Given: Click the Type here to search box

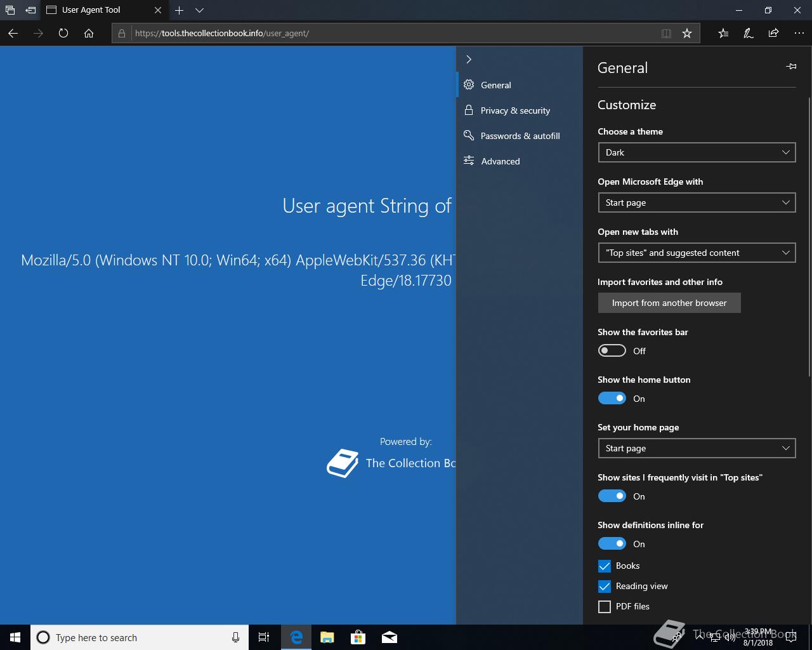Looking at the screenshot, I should 140,637.
